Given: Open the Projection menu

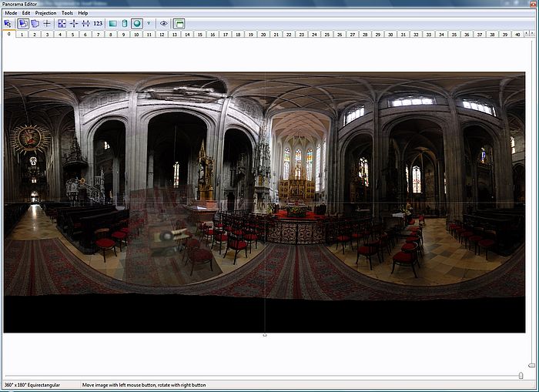Looking at the screenshot, I should (45, 13).
